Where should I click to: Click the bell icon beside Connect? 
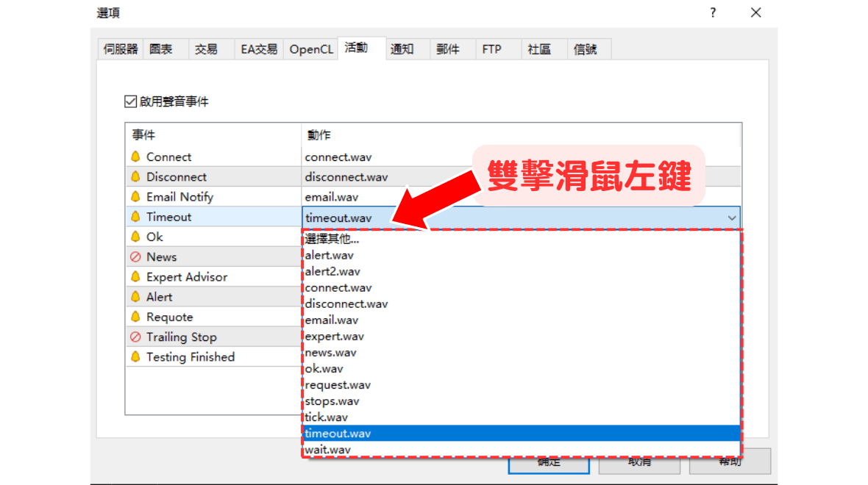(x=135, y=157)
